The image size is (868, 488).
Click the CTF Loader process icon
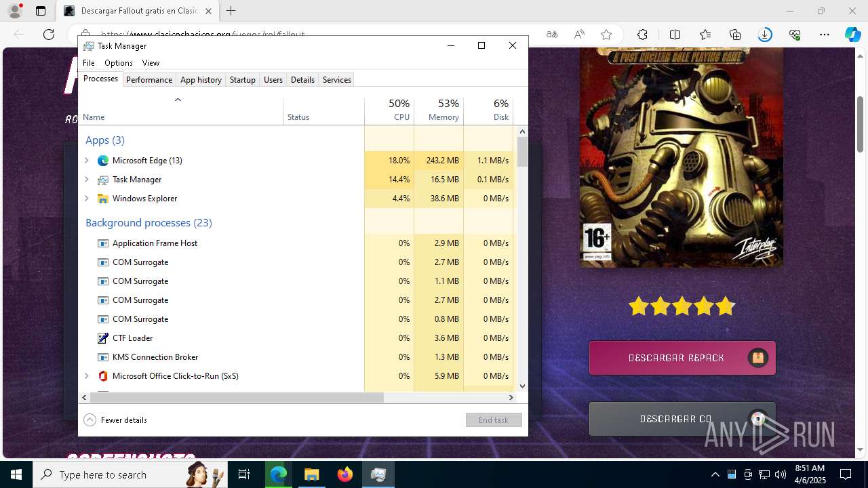(x=103, y=338)
